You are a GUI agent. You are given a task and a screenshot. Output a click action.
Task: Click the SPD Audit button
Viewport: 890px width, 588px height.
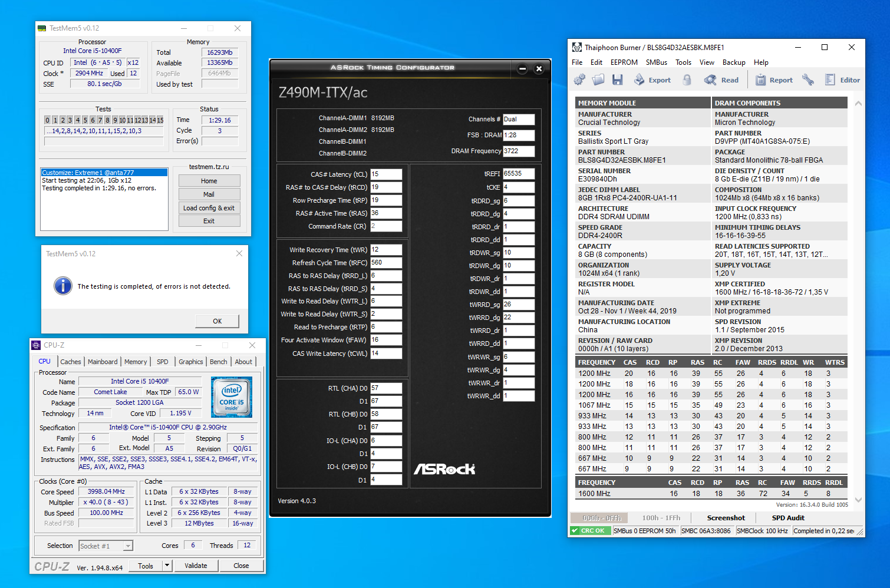[788, 518]
